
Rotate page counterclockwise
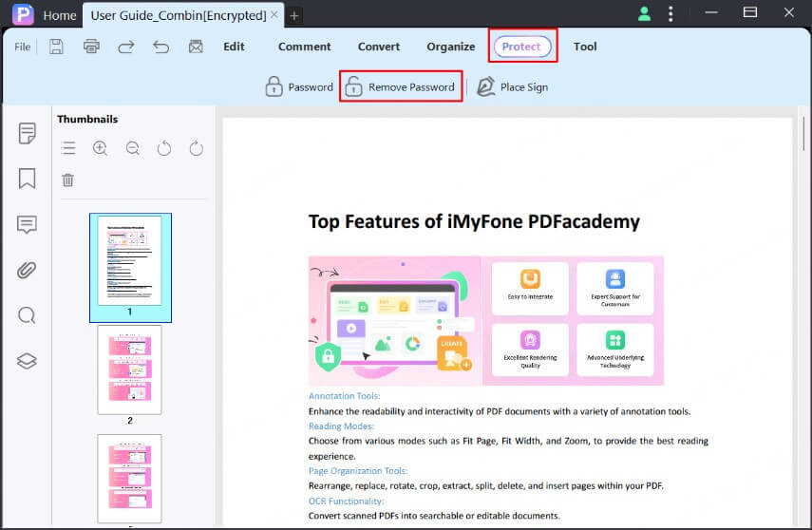(x=164, y=149)
